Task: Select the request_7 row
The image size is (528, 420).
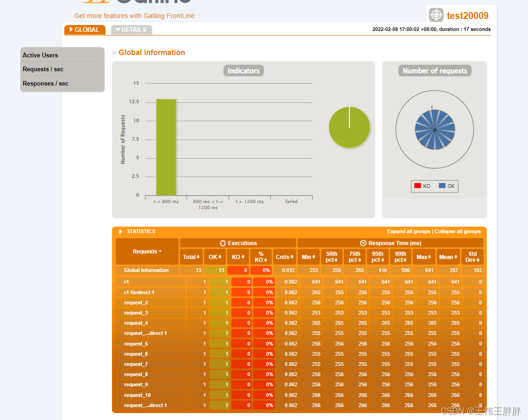Action: [299, 364]
